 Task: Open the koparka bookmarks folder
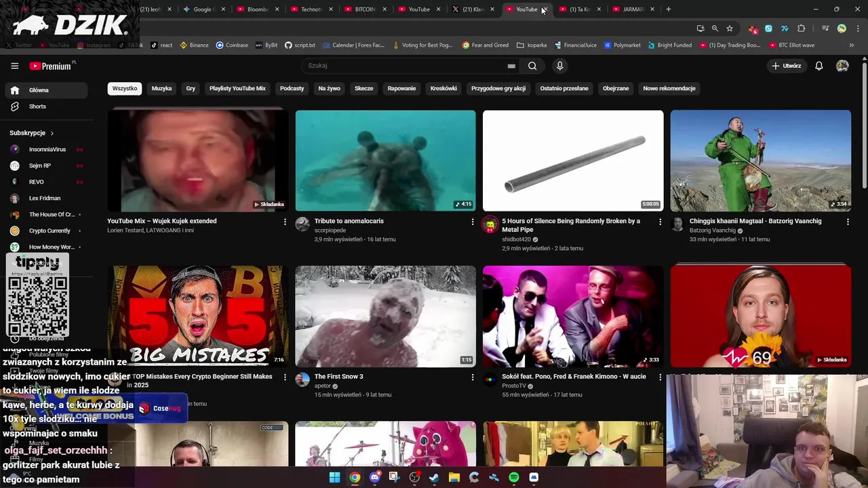(532, 45)
